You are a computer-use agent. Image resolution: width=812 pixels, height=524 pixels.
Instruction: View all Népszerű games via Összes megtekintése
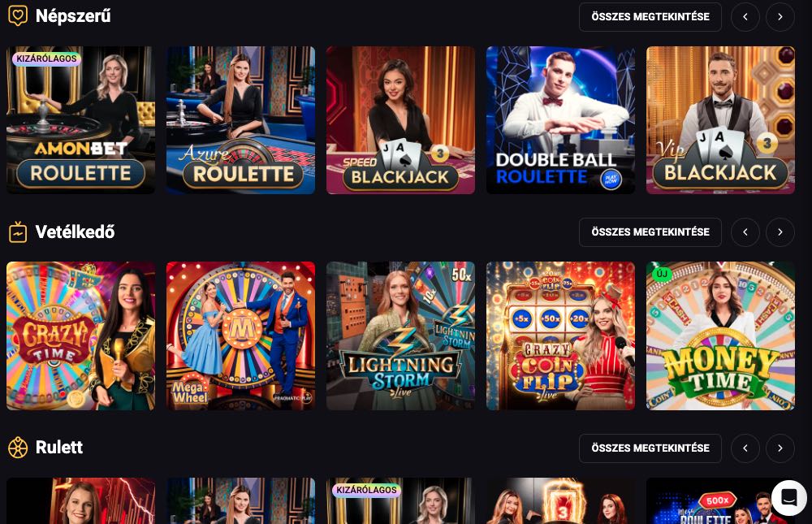pyautogui.click(x=650, y=16)
